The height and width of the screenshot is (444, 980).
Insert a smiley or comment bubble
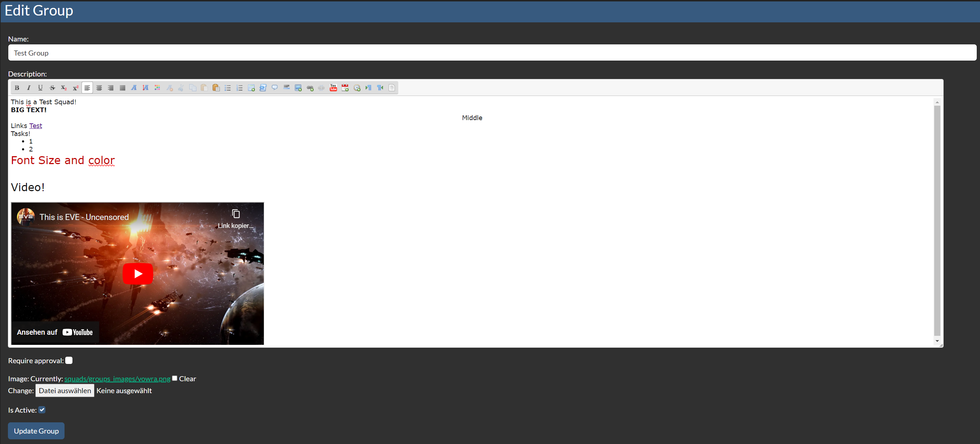pyautogui.click(x=275, y=88)
